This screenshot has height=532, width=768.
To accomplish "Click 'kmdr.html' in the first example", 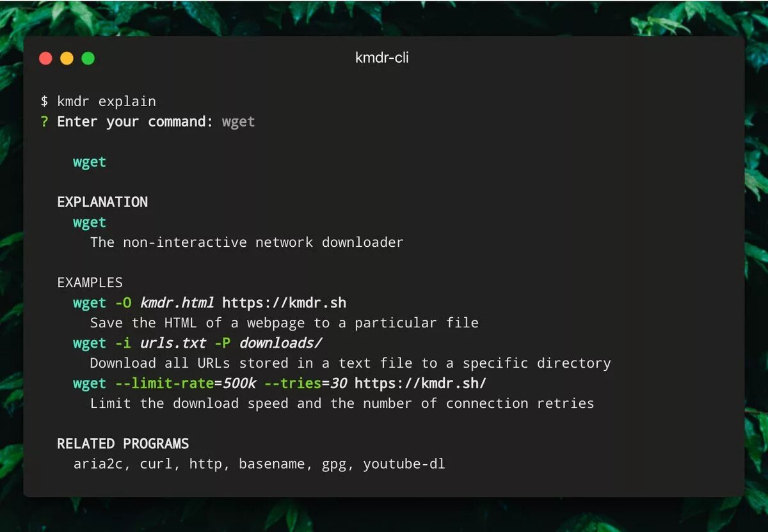I will tap(177, 302).
